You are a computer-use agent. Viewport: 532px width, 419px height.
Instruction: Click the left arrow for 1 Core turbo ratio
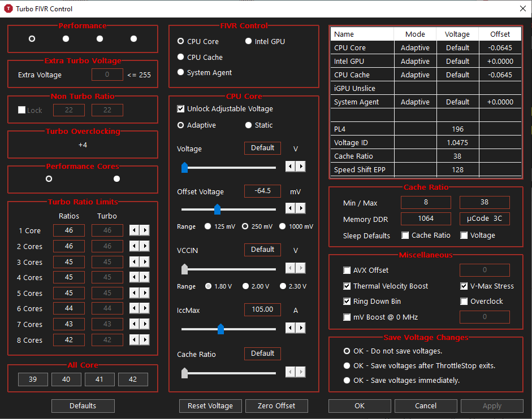(x=135, y=230)
